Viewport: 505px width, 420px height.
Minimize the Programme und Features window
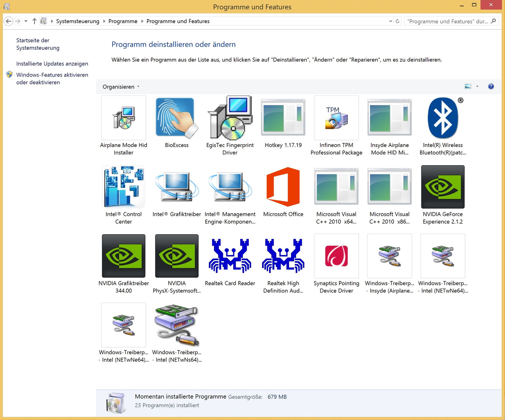point(462,5)
